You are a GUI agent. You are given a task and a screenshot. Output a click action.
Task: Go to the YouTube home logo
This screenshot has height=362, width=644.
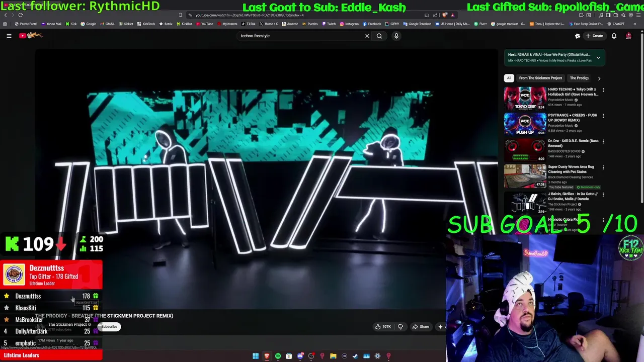click(30, 35)
